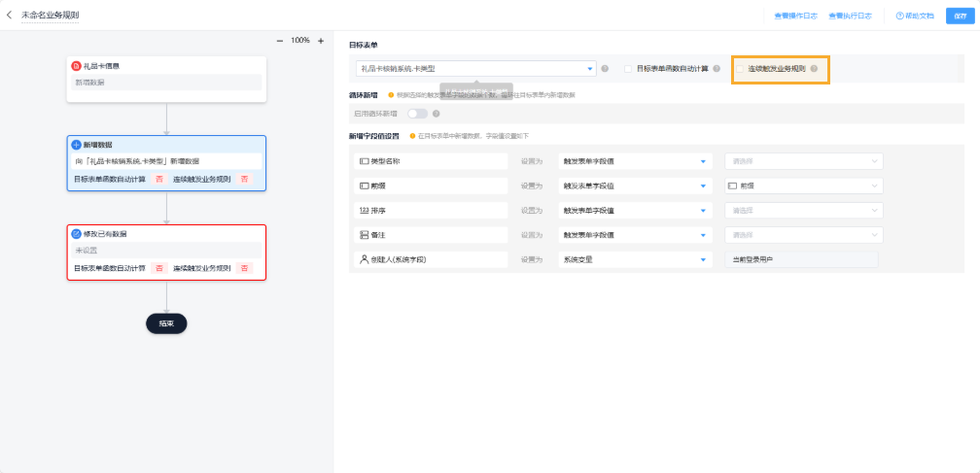Click the text-field icon of left 前缀 field
This screenshot has width=980, height=473.
point(364,186)
